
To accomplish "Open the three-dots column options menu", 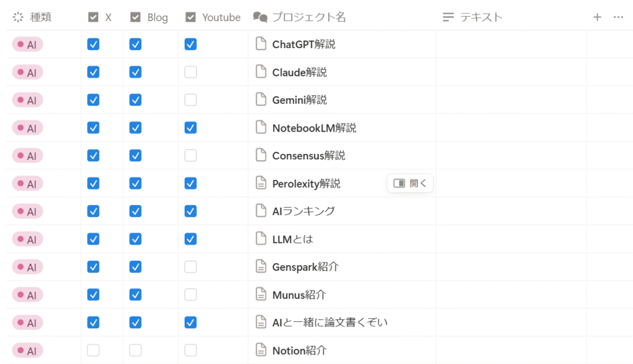I will pos(618,17).
